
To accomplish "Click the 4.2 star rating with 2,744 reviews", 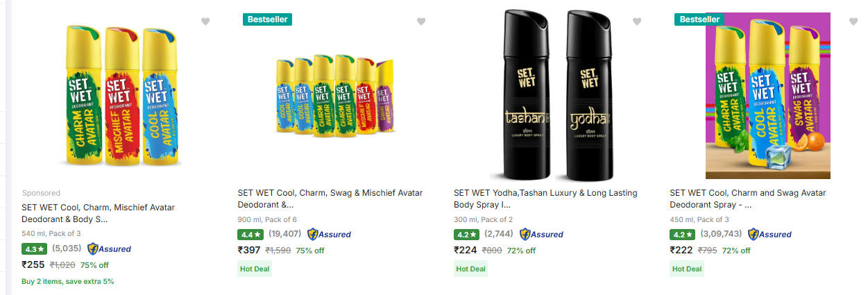I will click(466, 235).
